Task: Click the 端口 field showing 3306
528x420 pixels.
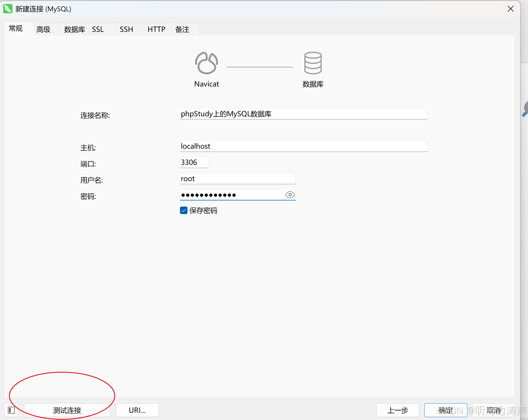Action: 194,162
